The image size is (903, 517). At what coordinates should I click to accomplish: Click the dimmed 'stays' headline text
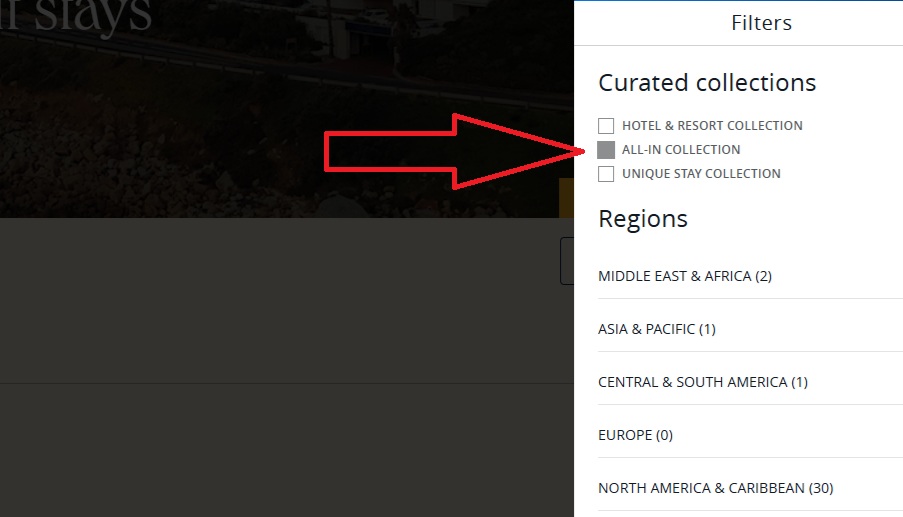(x=75, y=16)
